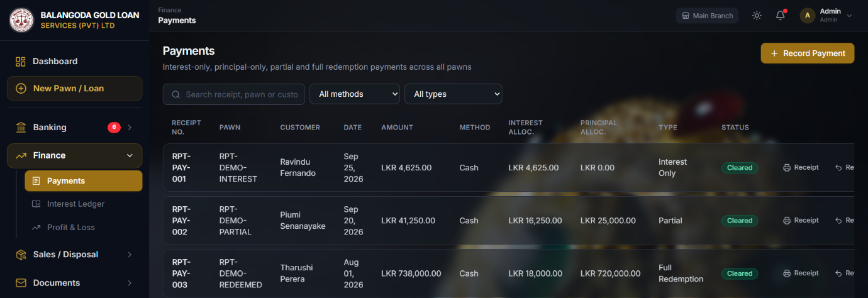Screen dimensions: 868x298
Task: Click the Receipt button for Ravindu Fernando
Action: coord(801,168)
